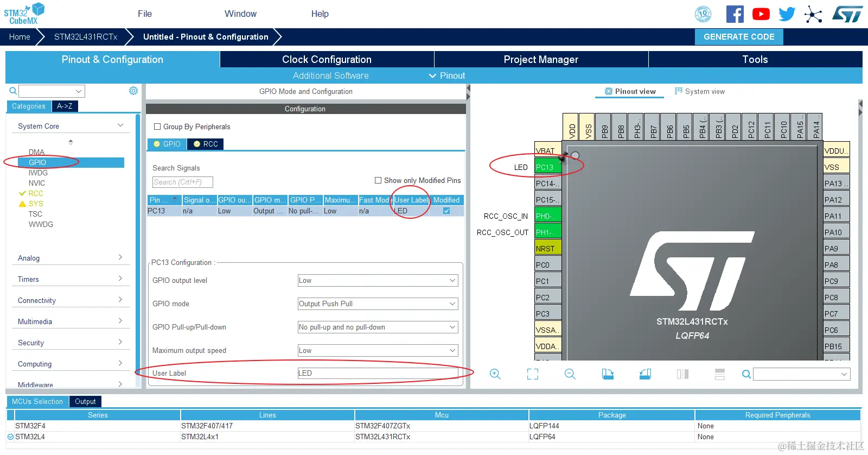Switch to the A->Z tab
868x455 pixels.
tap(65, 106)
